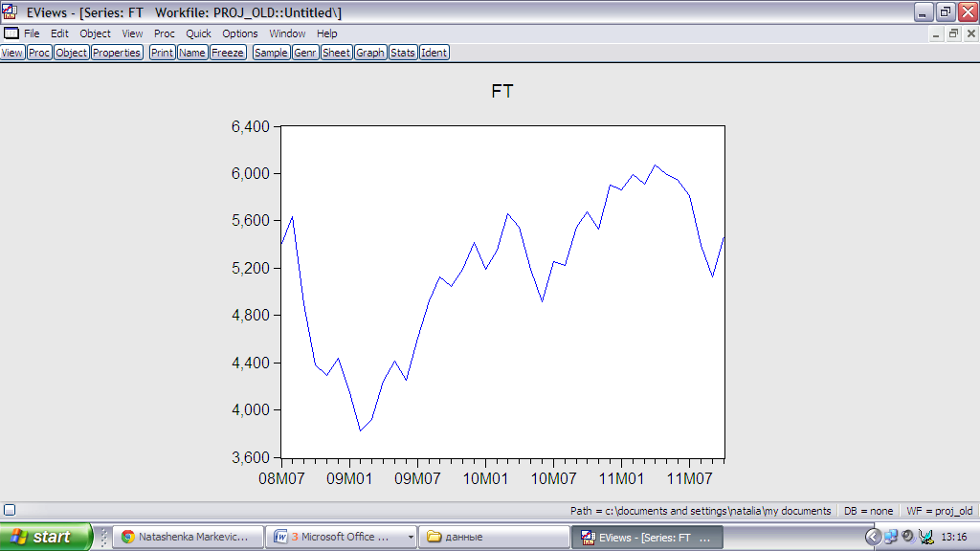Open the Quick menu
This screenshot has width=980, height=551.
[x=198, y=33]
